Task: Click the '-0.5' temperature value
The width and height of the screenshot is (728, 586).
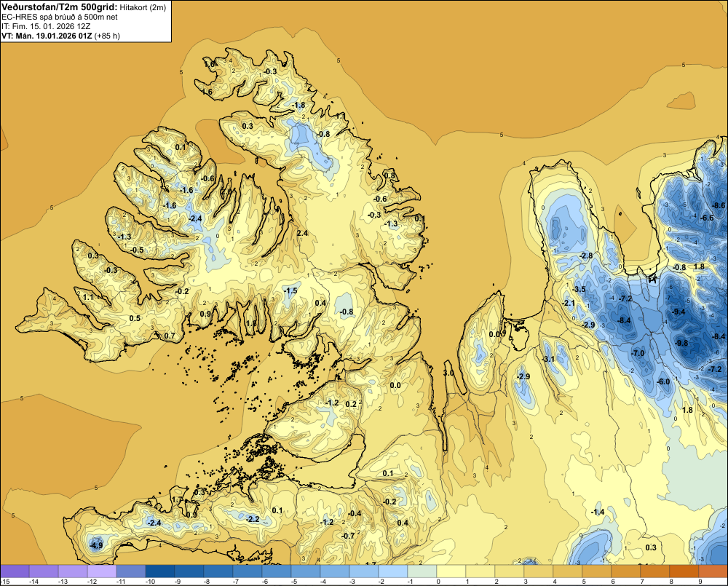Action: click(x=137, y=250)
